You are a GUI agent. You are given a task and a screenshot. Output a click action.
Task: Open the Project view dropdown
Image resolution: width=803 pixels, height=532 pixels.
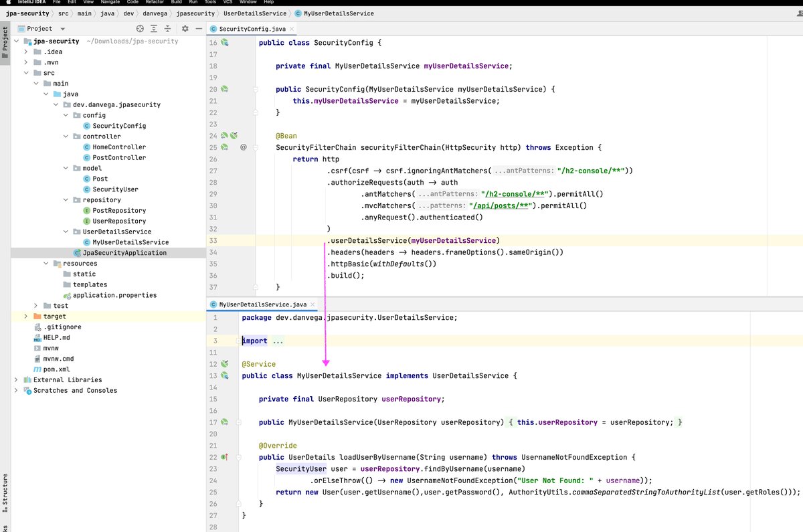[x=62, y=29]
